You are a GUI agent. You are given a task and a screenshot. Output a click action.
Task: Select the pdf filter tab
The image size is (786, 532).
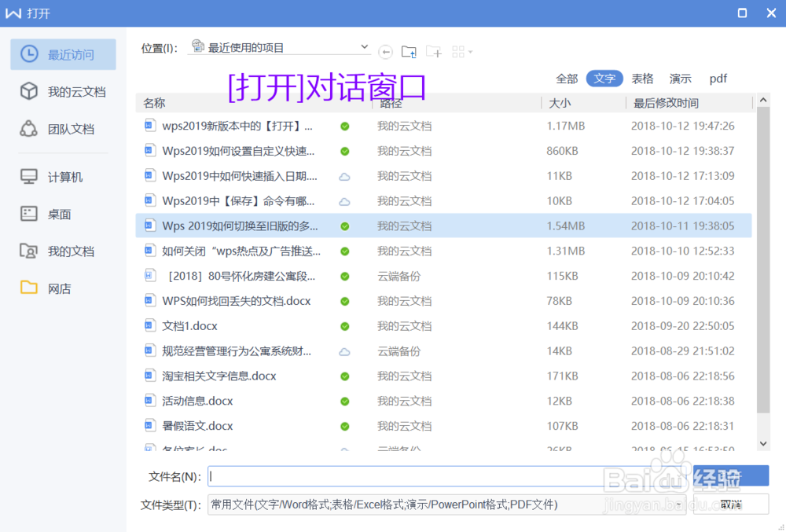tap(718, 79)
